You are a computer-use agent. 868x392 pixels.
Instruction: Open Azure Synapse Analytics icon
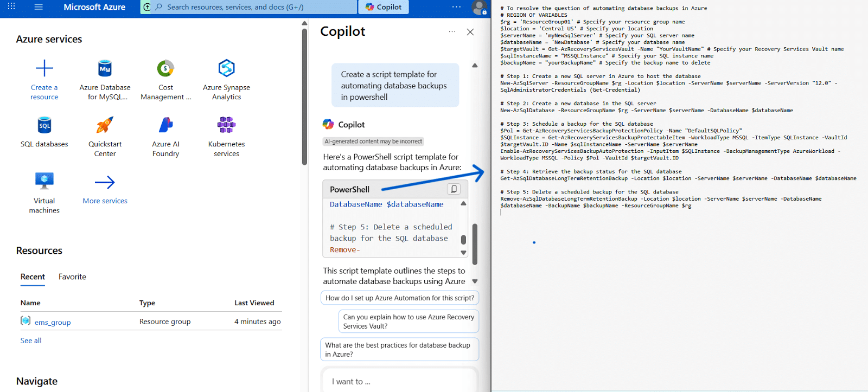coord(226,68)
